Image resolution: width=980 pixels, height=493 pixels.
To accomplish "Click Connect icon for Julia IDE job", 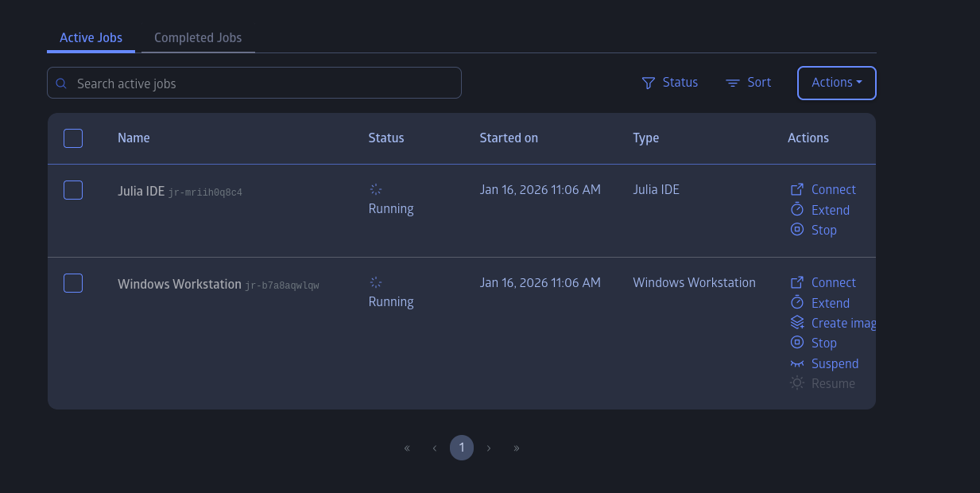I will (x=797, y=189).
